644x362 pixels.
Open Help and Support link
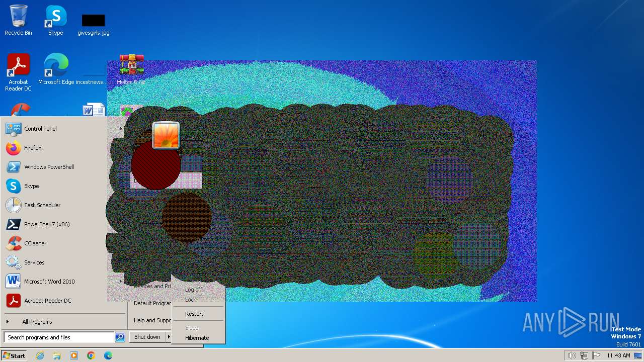[x=152, y=320]
